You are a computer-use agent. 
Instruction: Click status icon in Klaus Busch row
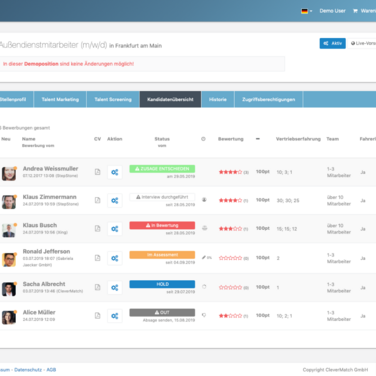(205, 228)
